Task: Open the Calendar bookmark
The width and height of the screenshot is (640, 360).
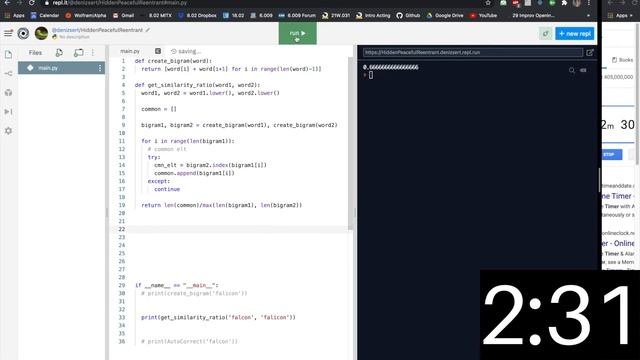Action: click(x=45, y=16)
